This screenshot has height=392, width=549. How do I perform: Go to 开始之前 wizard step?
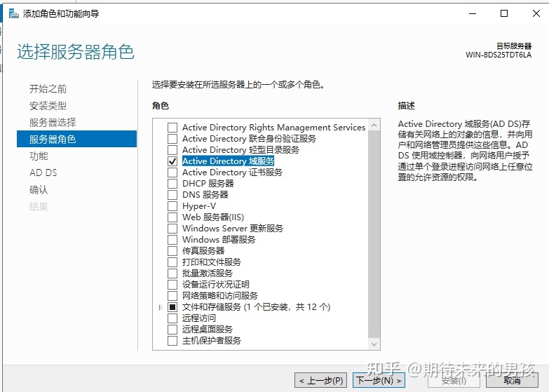(48, 89)
